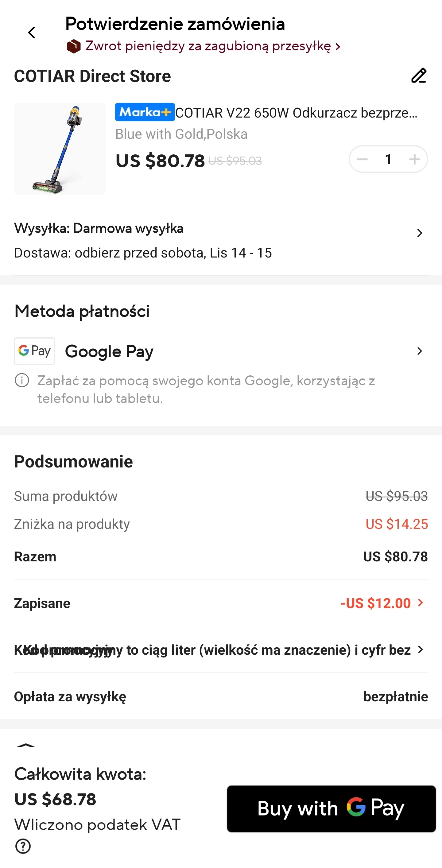Tap the Marka+ brand badge
The height and width of the screenshot is (868, 442).
(145, 112)
